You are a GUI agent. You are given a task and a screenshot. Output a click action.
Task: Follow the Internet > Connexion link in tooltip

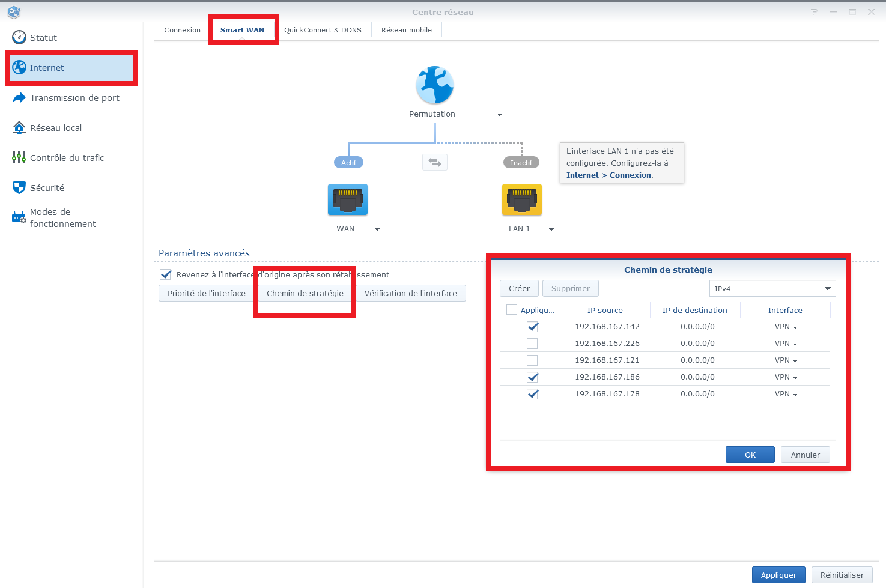coord(609,175)
